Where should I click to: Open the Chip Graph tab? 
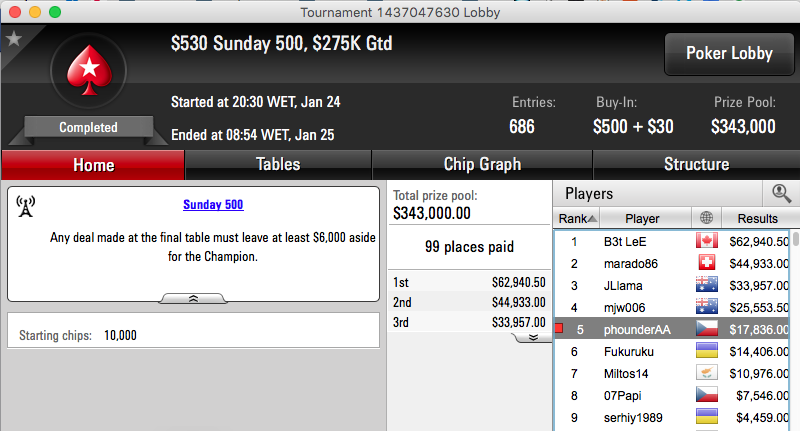click(x=482, y=164)
